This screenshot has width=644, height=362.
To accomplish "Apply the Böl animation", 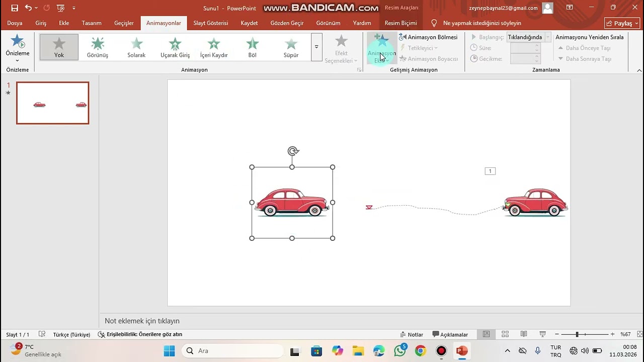I will pyautogui.click(x=252, y=47).
